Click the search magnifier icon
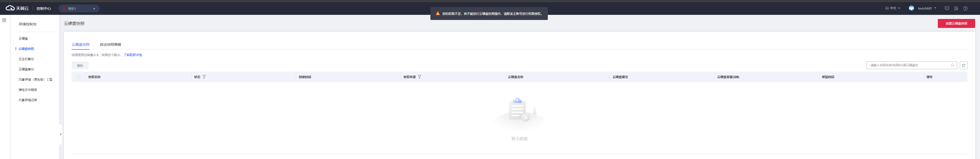The height and width of the screenshot is (159, 980). (953, 65)
